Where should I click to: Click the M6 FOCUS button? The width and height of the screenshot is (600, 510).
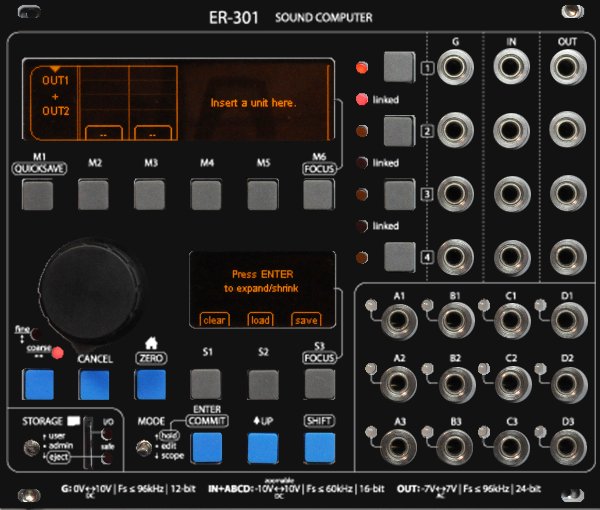[318, 195]
